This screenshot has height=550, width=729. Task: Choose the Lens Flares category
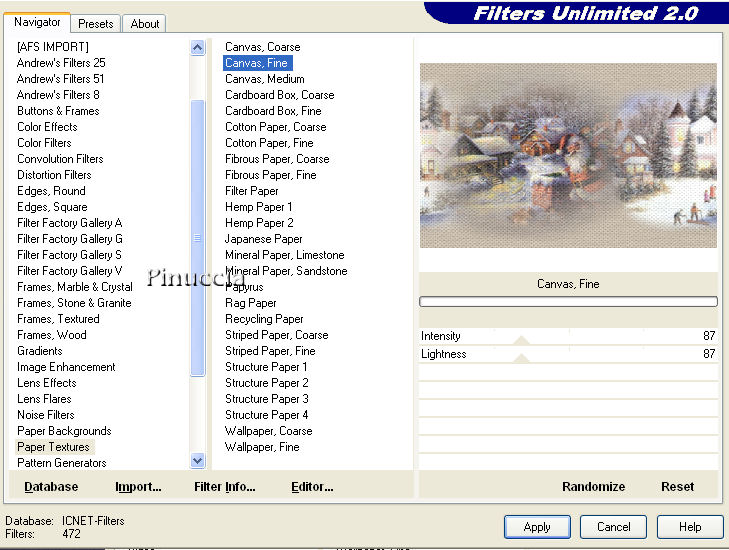44,399
